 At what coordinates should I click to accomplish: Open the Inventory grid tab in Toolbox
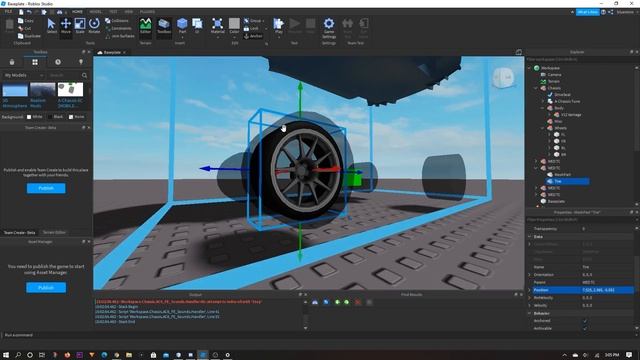tap(35, 62)
